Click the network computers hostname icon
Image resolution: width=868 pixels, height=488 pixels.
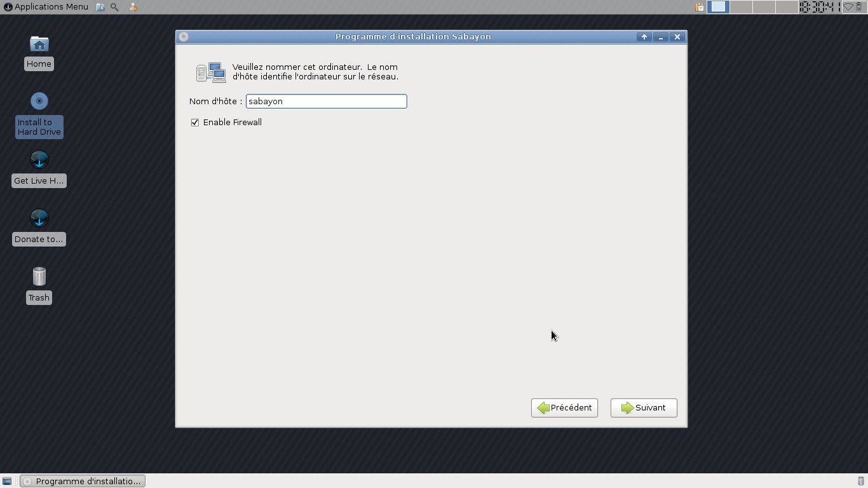[x=211, y=72]
